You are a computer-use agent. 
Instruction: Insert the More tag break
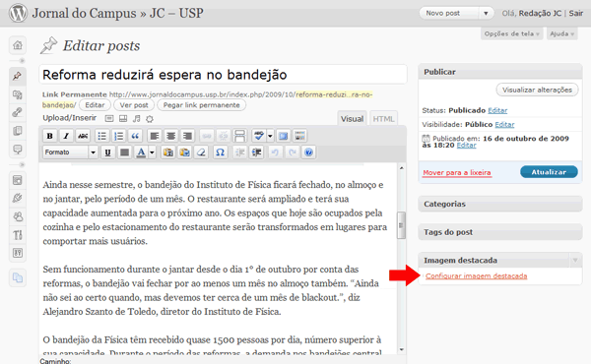(239, 136)
